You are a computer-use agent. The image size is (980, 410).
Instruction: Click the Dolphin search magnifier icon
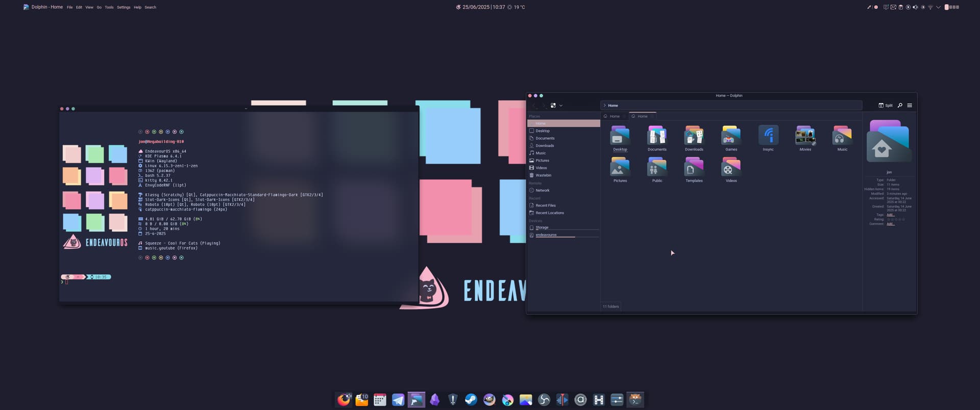[x=900, y=106]
